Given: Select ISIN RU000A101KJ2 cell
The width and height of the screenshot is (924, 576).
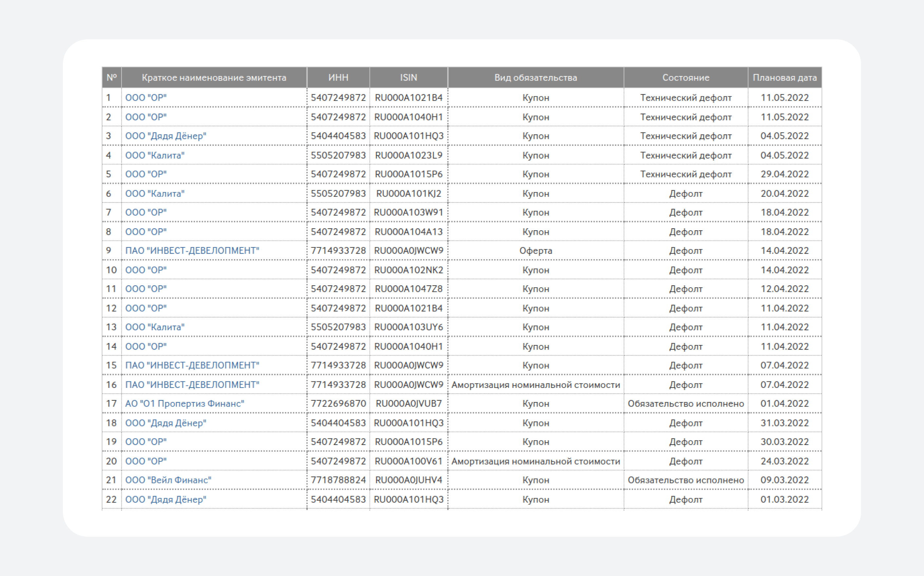Looking at the screenshot, I should pos(409,194).
